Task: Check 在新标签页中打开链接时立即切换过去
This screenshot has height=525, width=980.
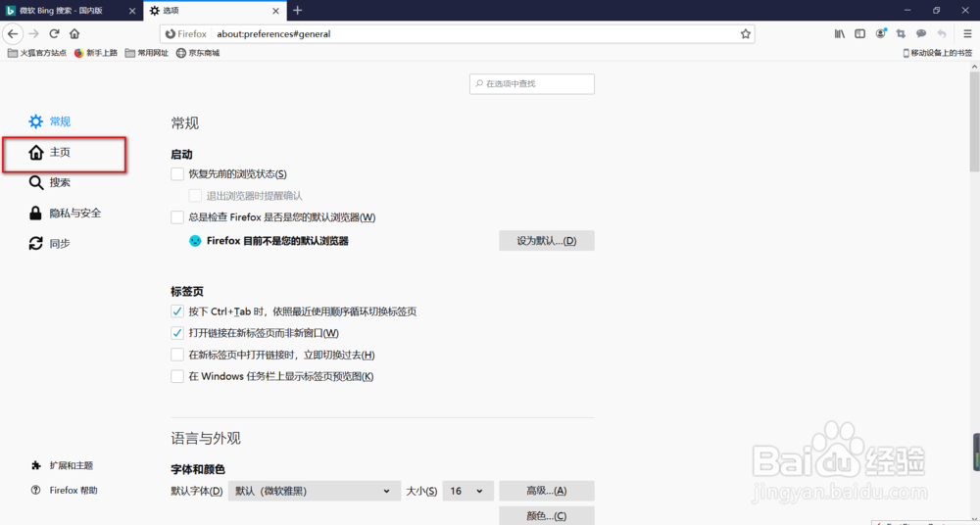Action: (x=176, y=355)
